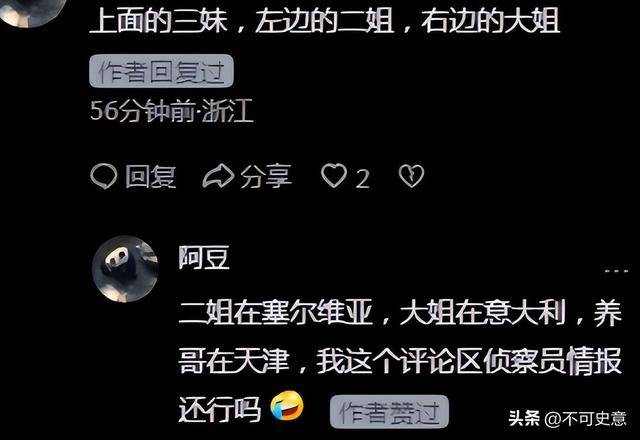The height and width of the screenshot is (440, 640).
Task: Open the top commenter's avatar
Action: click(31, 10)
